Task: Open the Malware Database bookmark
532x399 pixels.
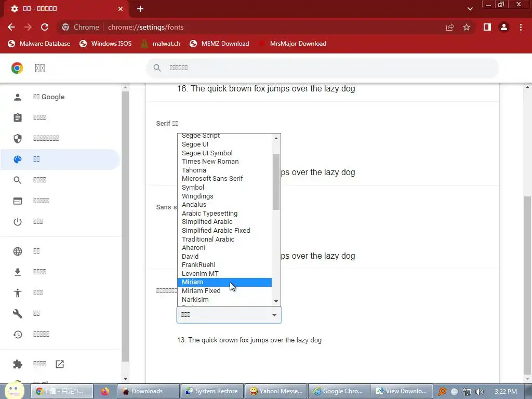Action: (39, 44)
